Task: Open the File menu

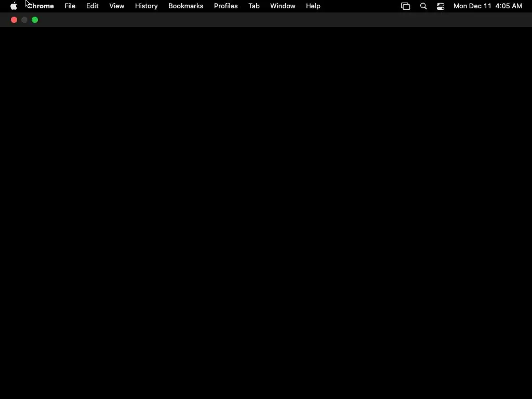Action: [x=70, y=6]
